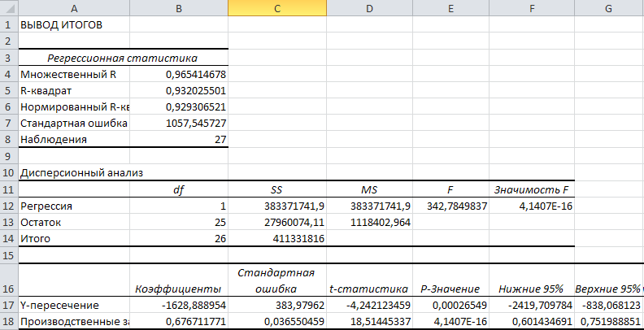The width and height of the screenshot is (644, 330).
Task: Select the 'R-квадрат' label cell
Action: click(x=74, y=91)
